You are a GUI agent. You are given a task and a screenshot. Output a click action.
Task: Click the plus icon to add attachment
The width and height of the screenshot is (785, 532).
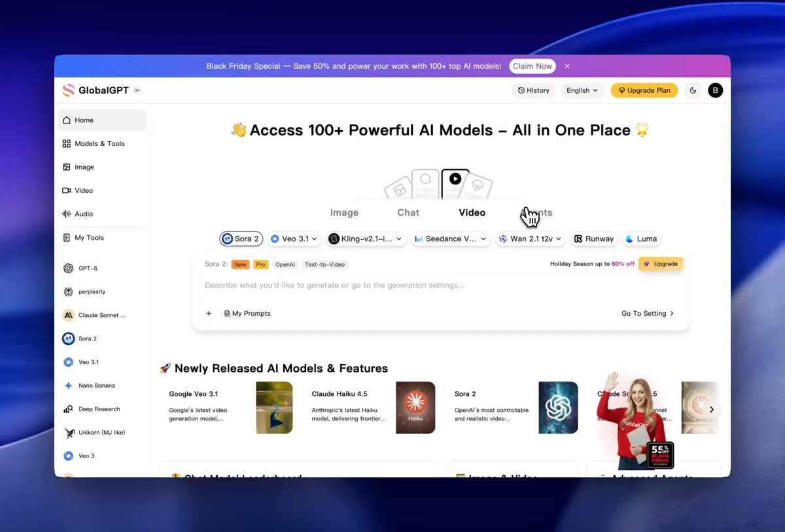pos(209,314)
